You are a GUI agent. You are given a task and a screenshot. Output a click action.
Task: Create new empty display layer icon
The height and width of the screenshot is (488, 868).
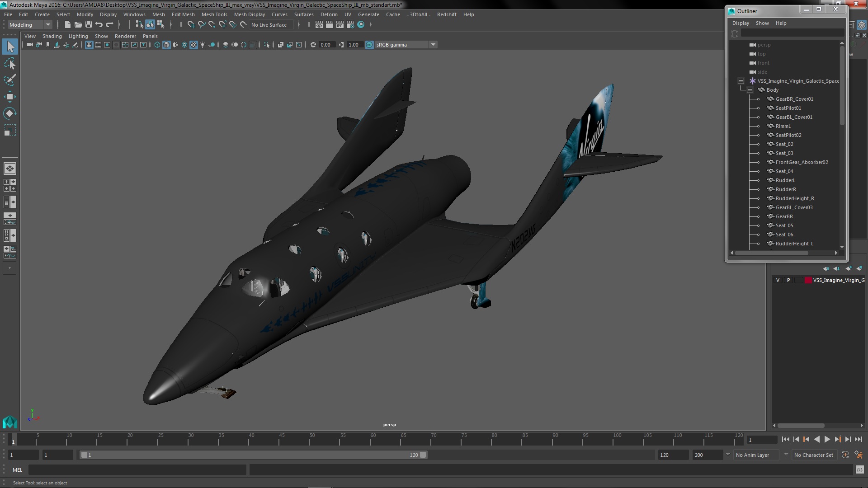pos(849,268)
